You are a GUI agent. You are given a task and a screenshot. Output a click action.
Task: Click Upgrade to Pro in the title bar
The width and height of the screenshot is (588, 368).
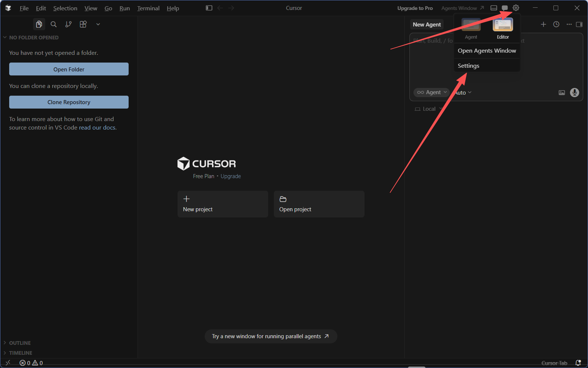[x=415, y=8]
